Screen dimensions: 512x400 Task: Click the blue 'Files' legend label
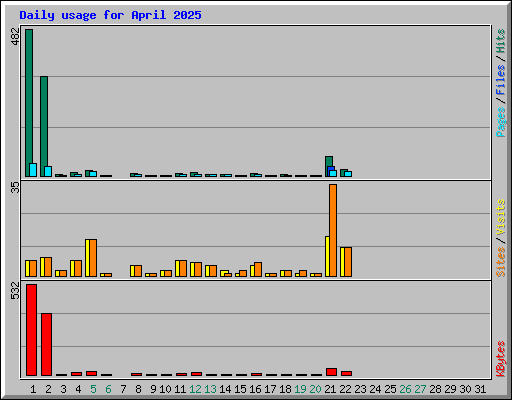[x=501, y=80]
